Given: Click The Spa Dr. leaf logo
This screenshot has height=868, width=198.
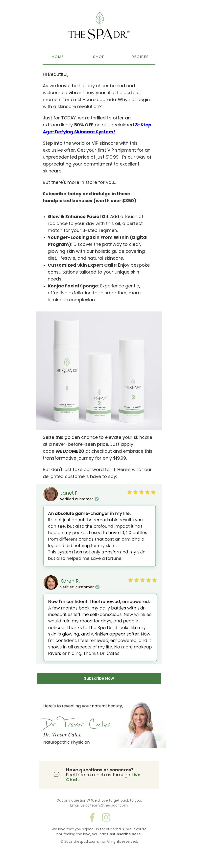Looking at the screenshot, I should click(99, 26).
